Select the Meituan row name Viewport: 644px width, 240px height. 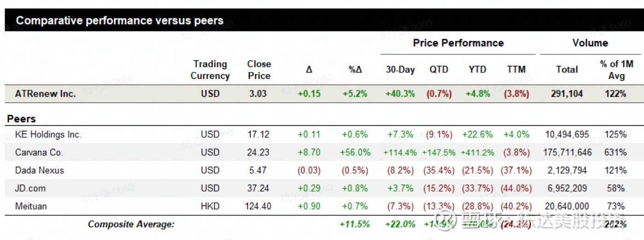pos(31,206)
